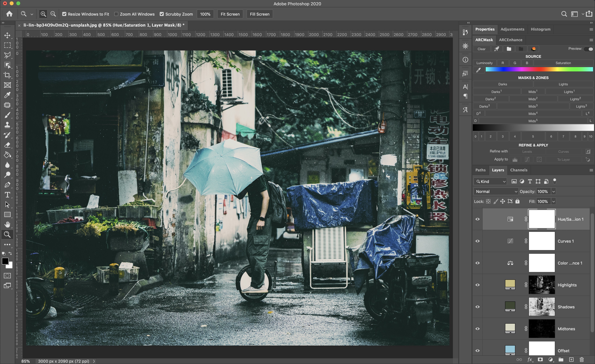Click the Fit Screen button
Image resolution: width=595 pixels, height=364 pixels.
click(x=230, y=14)
